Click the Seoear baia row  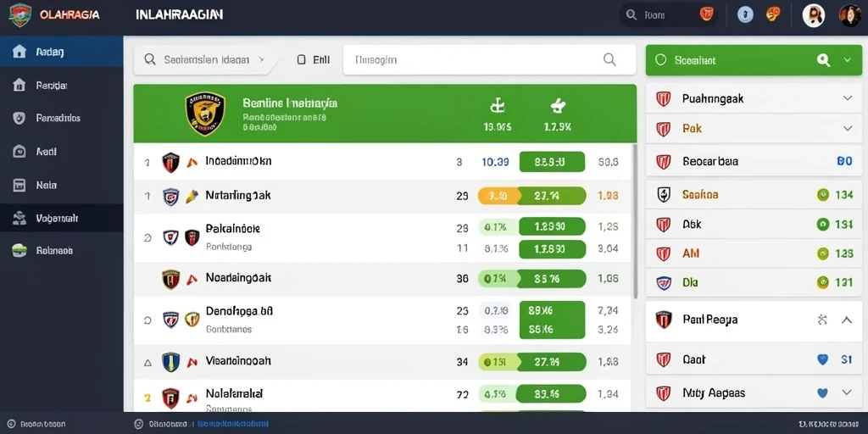click(753, 161)
